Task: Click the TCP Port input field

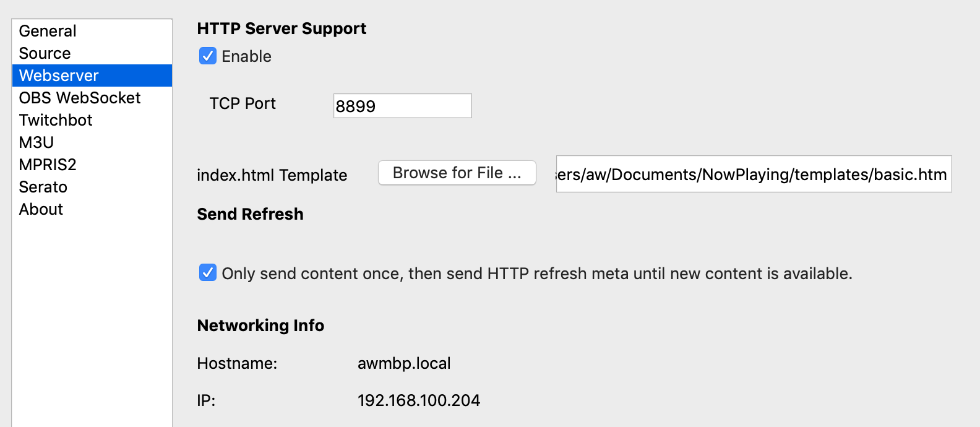Action: 402,106
